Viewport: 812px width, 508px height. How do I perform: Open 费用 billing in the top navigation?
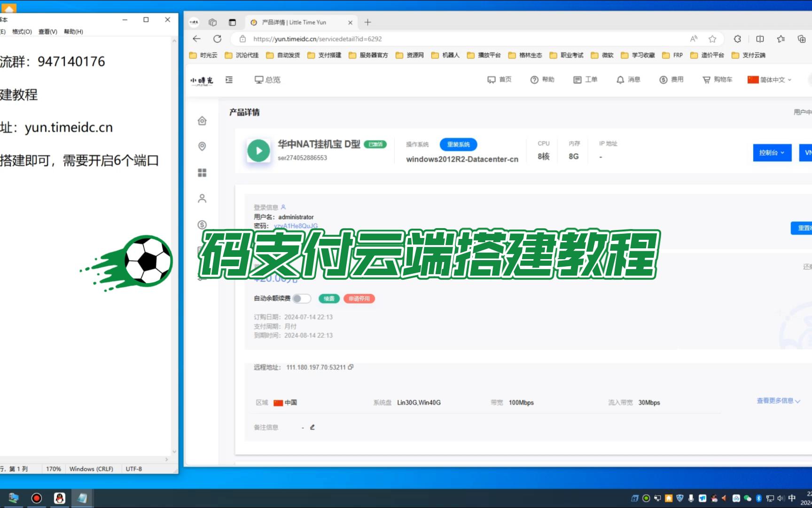pyautogui.click(x=671, y=79)
